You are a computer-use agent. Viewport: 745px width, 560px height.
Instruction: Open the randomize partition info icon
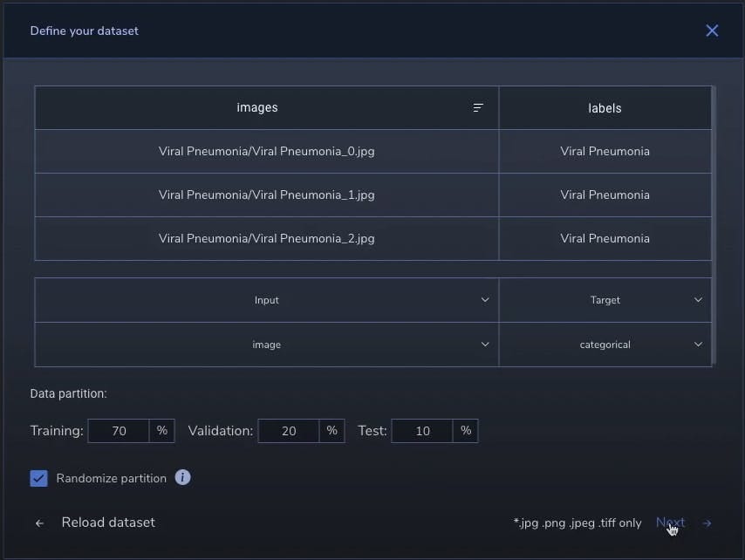pyautogui.click(x=183, y=477)
